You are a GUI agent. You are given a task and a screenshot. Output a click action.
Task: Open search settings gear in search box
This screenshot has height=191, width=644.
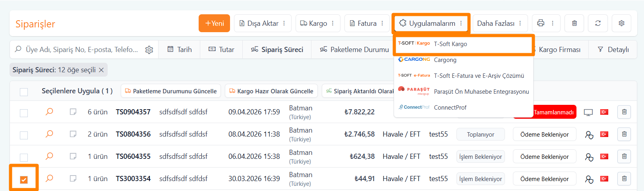pos(149,50)
